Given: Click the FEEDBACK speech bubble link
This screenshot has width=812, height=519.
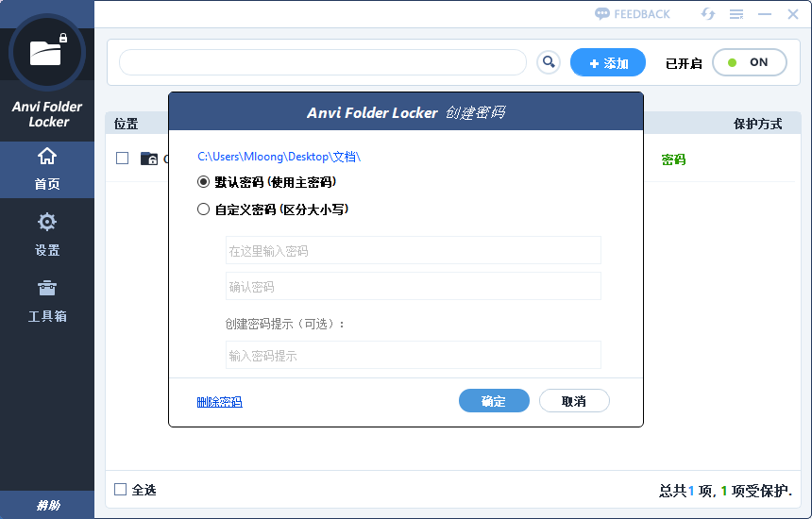Looking at the screenshot, I should [633, 14].
